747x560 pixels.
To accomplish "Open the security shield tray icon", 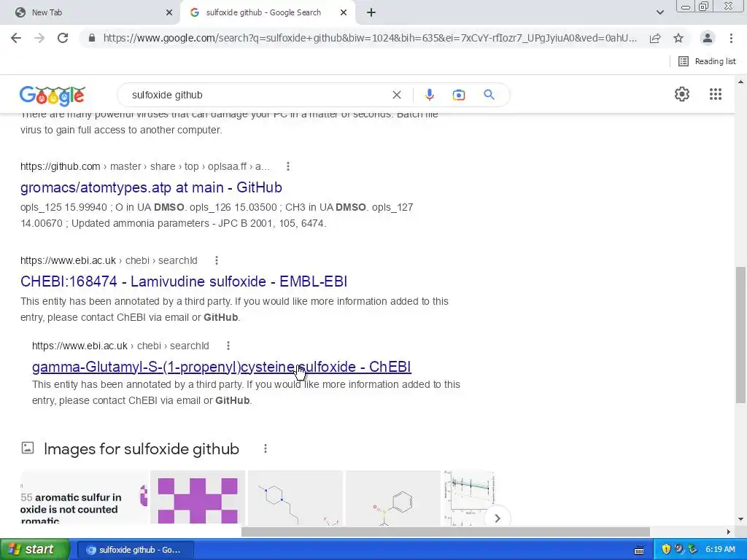I will click(x=666, y=549).
